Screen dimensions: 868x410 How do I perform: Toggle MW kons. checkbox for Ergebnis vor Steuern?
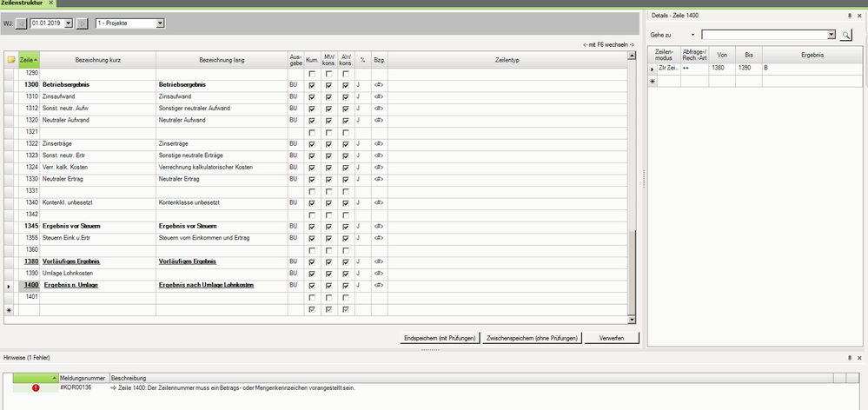[x=328, y=227]
